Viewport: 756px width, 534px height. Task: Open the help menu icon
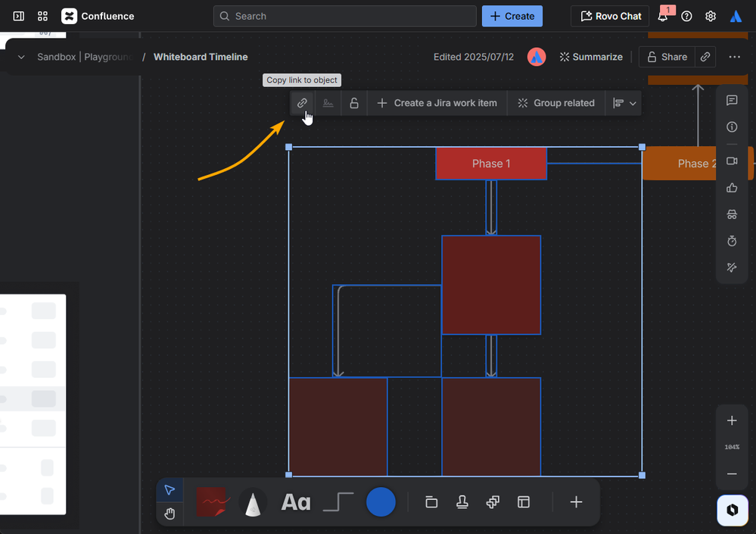(686, 17)
